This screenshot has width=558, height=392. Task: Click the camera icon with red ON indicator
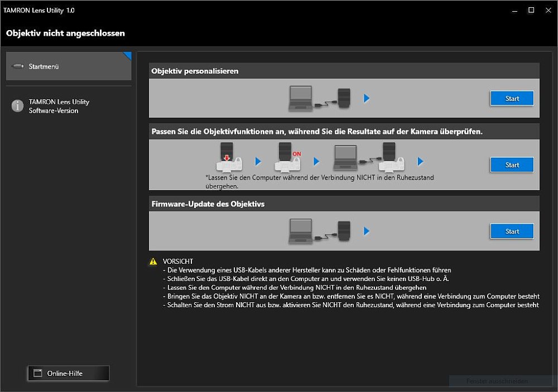click(x=287, y=158)
